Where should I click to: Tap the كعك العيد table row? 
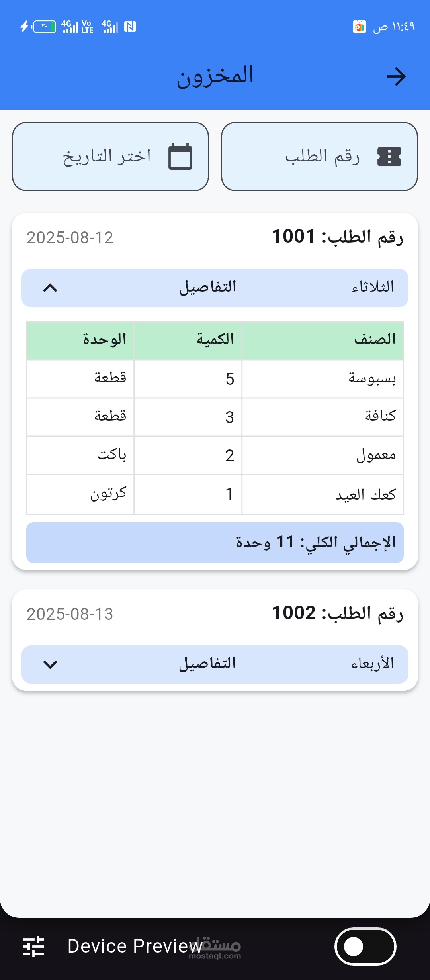(215, 494)
